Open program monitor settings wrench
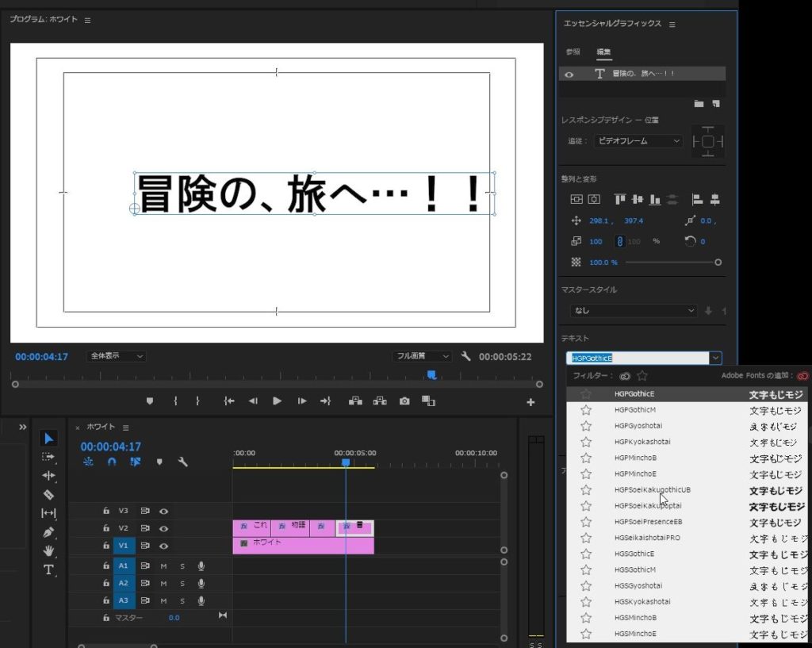Screen dimensions: 812x648 [x=466, y=357]
